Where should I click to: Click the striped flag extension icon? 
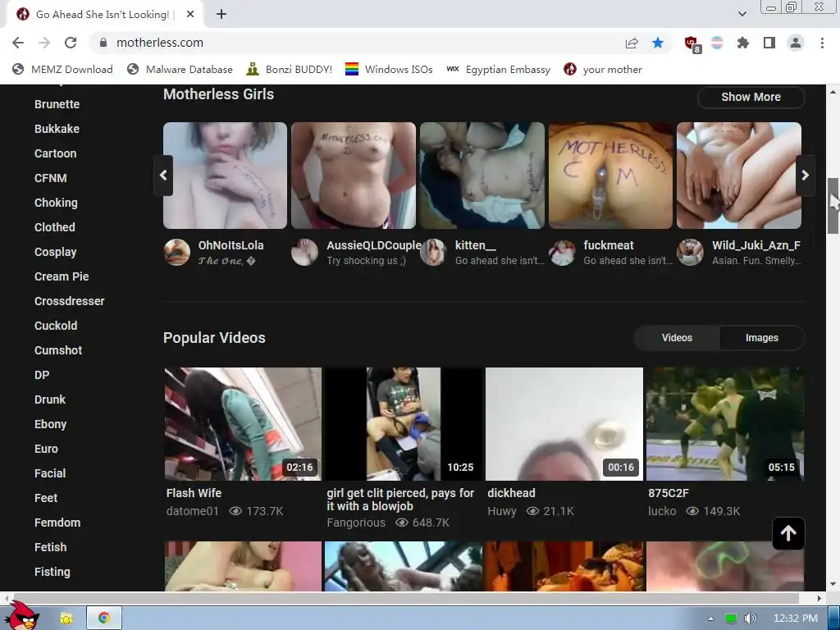tap(717, 43)
